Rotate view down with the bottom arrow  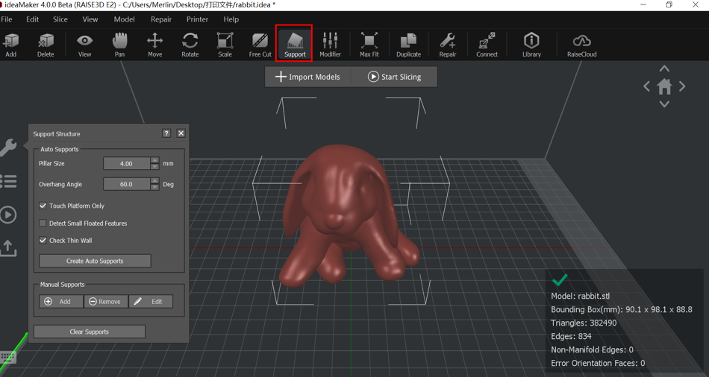664,104
